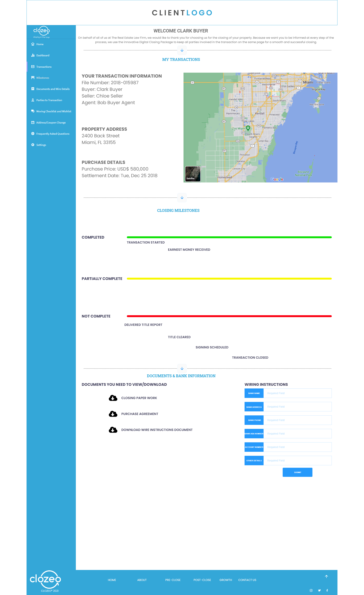Open Parties to Transaction menu item
This screenshot has height=595, width=364.
coord(49,100)
